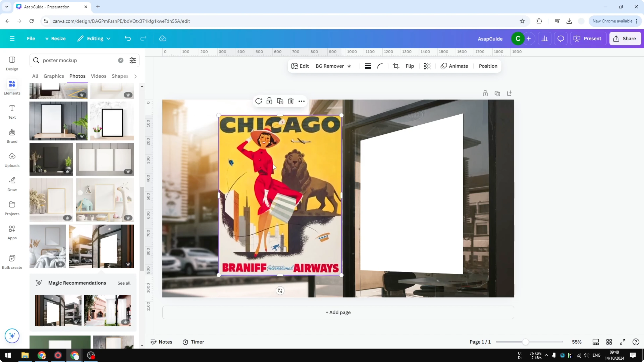Select the giraffe nursery frame mockup thumbnail
644x362 pixels.
[x=105, y=200]
